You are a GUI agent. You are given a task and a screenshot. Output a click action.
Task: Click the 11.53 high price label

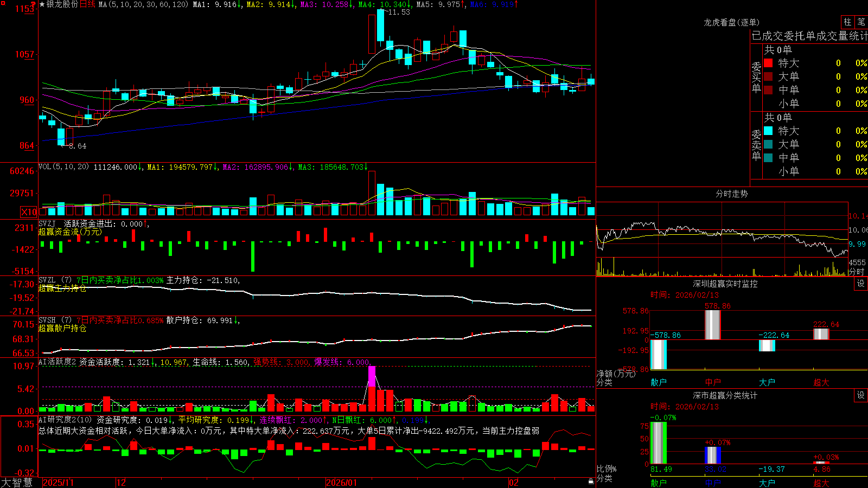point(399,12)
